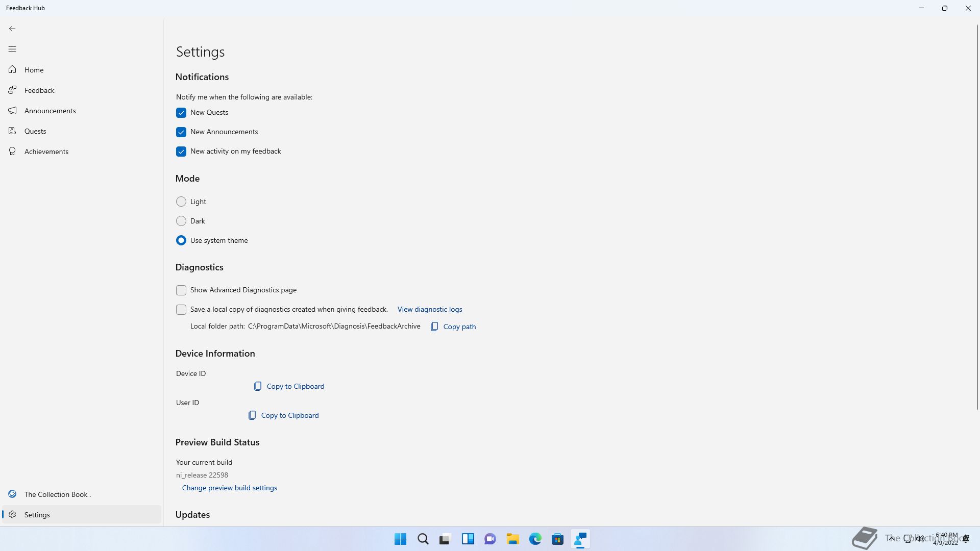Click the Achievements ribbon icon
980x551 pixels.
pos(12,151)
